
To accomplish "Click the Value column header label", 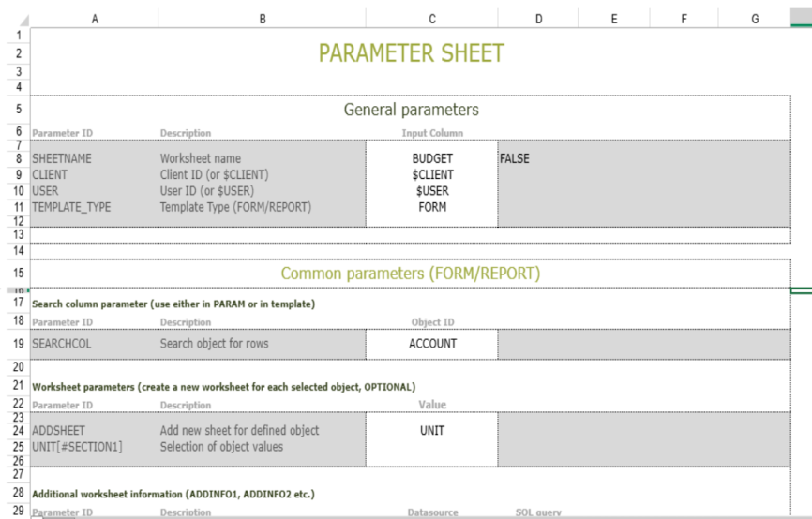I will tap(432, 405).
